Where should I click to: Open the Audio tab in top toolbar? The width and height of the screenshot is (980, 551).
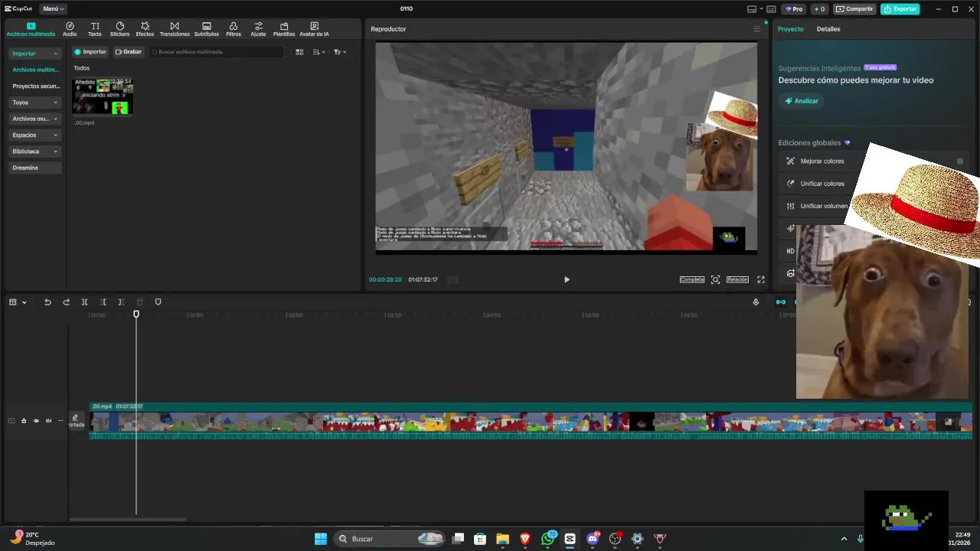click(70, 29)
